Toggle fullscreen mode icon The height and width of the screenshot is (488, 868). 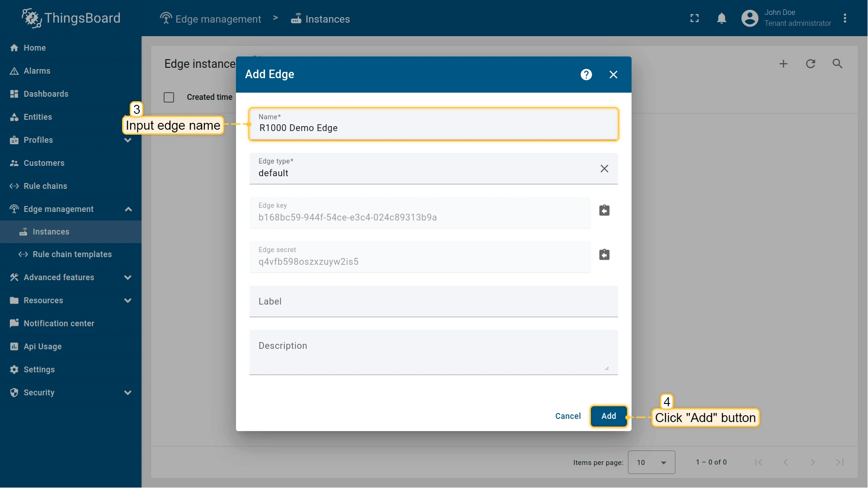694,19
